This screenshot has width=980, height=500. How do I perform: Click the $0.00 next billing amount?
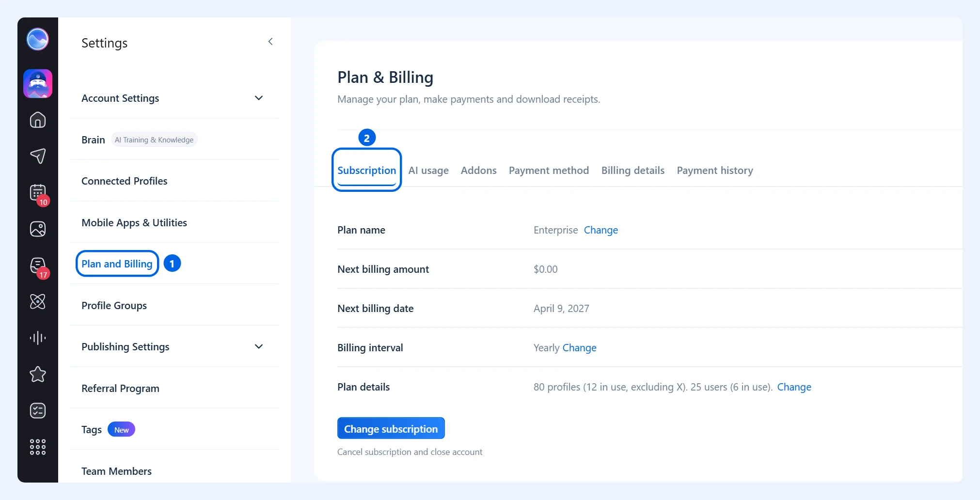pos(545,269)
